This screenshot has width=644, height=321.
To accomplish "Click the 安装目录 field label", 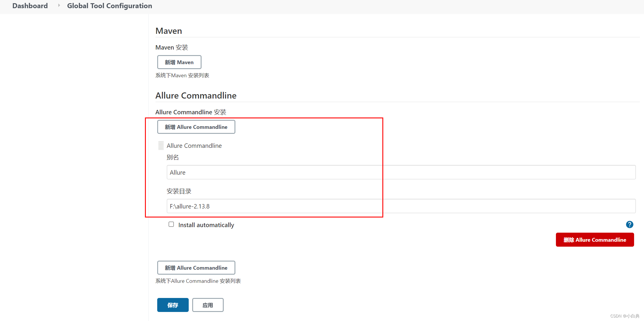I will (x=179, y=191).
